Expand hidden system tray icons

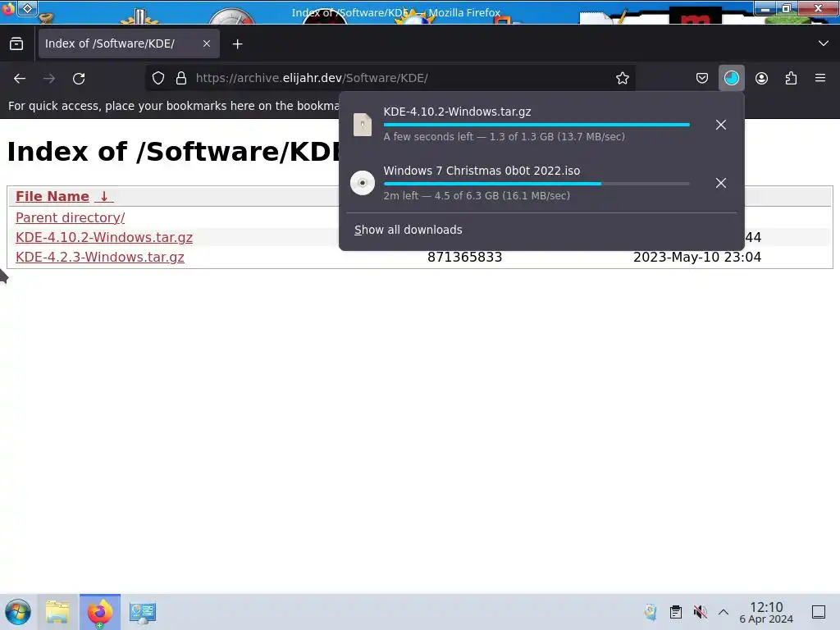point(724,612)
